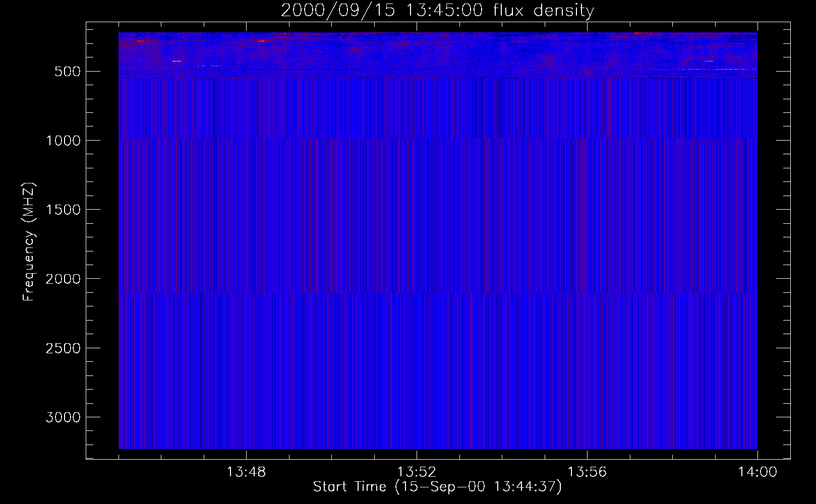This screenshot has height=504, width=816.
Task: Click the spectrogram at 1500 MHz, 13:52
Action: point(417,209)
